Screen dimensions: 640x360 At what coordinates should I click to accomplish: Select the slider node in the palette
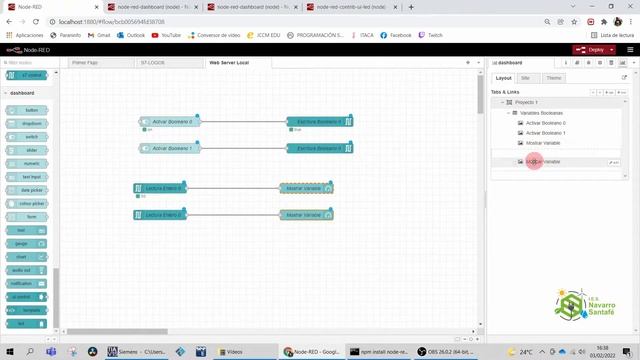(27, 150)
